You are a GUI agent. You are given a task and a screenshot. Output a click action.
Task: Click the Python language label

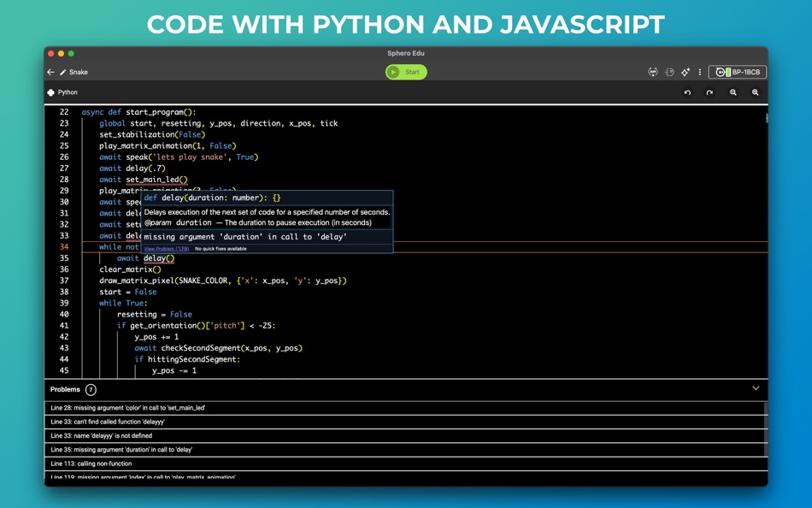coord(68,92)
